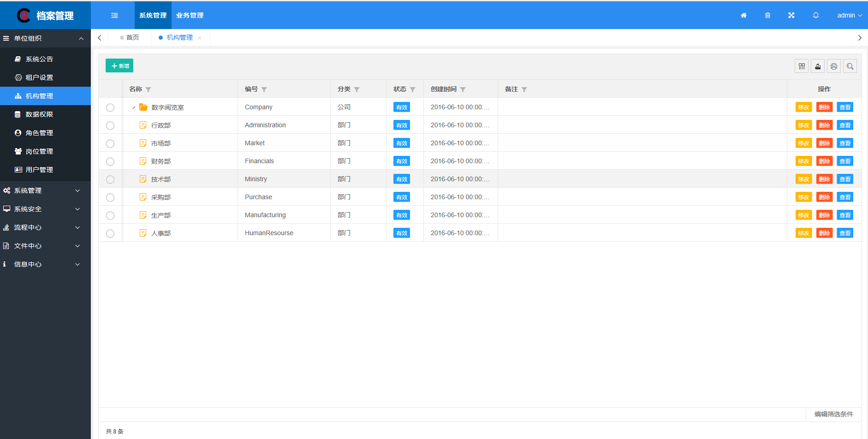This screenshot has width=868, height=439.
Task: Click 编辑筛选条件 at table bottom
Action: 833,414
